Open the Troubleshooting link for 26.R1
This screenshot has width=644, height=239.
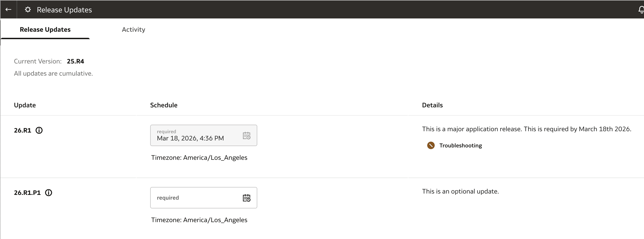coord(461,145)
